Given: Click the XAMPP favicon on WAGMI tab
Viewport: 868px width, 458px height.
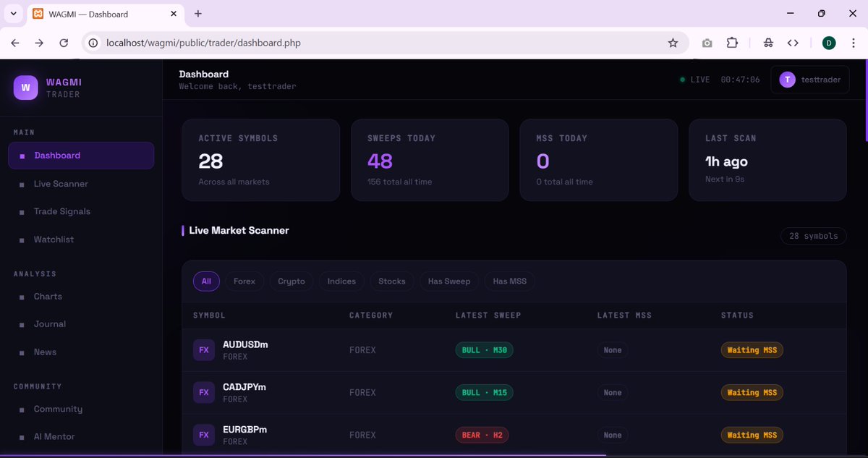Looking at the screenshot, I should tap(38, 14).
